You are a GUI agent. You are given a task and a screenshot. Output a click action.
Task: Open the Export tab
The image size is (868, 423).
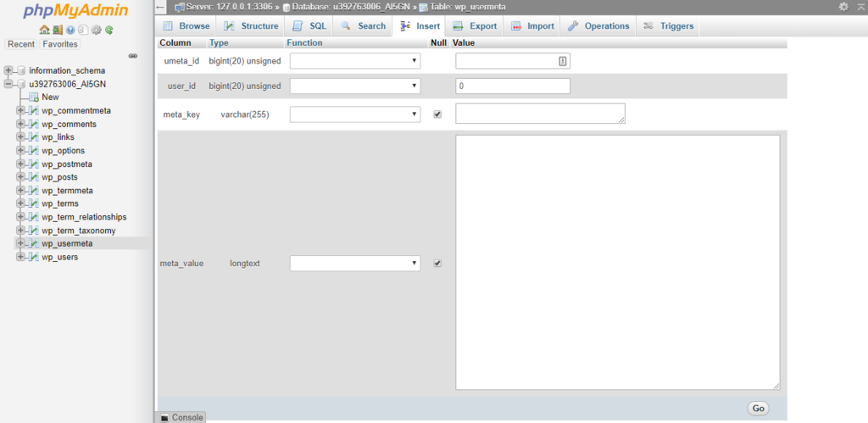[475, 26]
